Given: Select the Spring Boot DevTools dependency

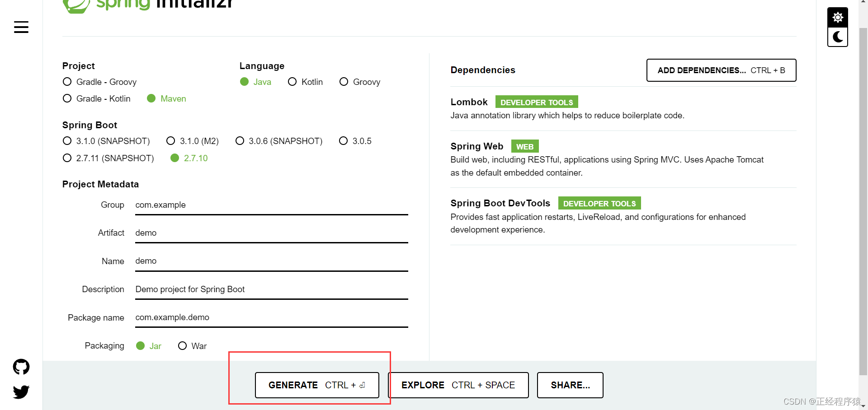Looking at the screenshot, I should [x=623, y=216].
